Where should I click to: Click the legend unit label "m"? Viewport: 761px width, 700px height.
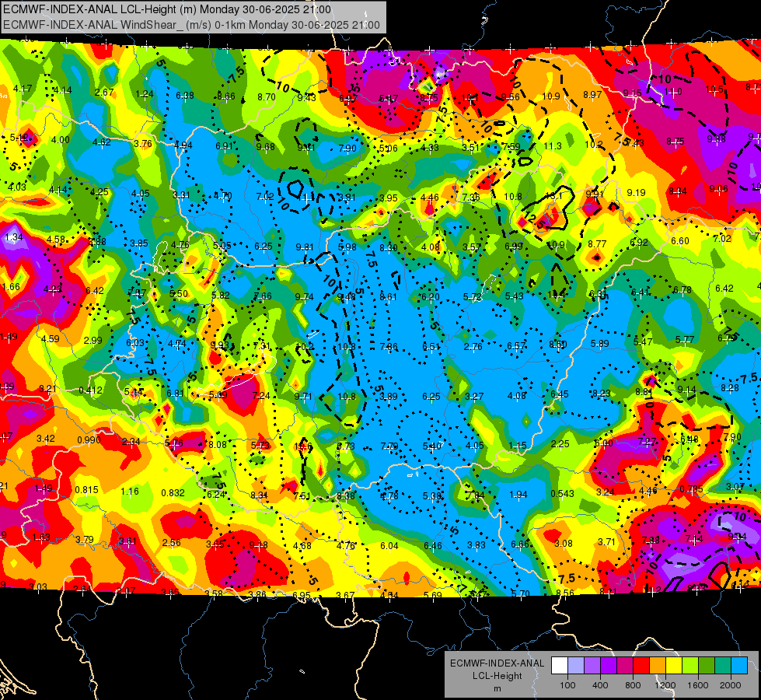pos(497,688)
